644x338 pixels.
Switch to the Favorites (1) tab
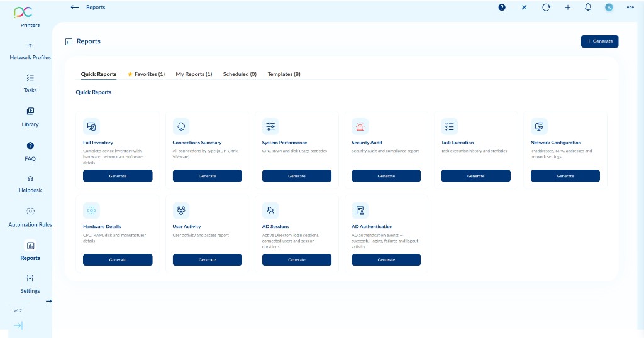coord(146,74)
